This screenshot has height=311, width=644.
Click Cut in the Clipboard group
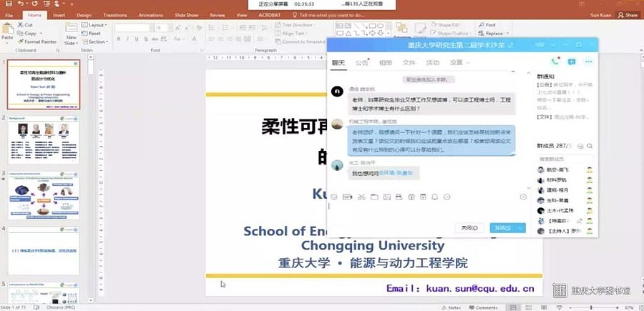24,25
